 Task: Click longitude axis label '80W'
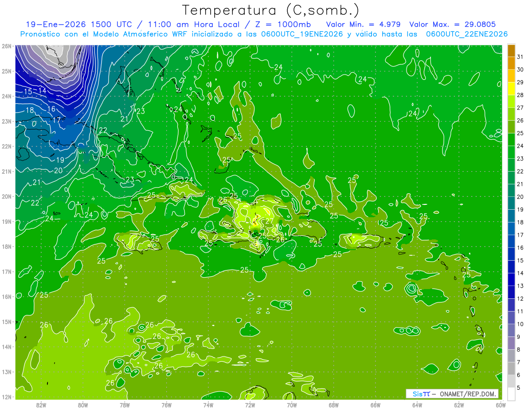(x=83, y=405)
